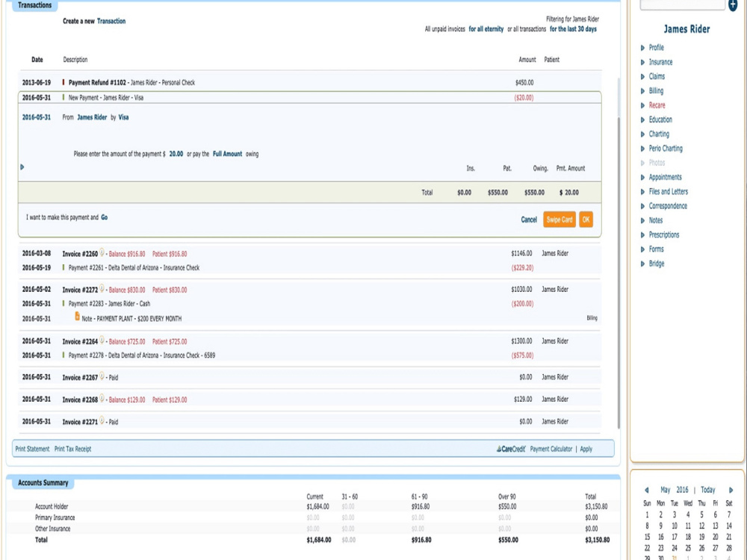Open the info icon beside Invoice #2271

pos(102,421)
